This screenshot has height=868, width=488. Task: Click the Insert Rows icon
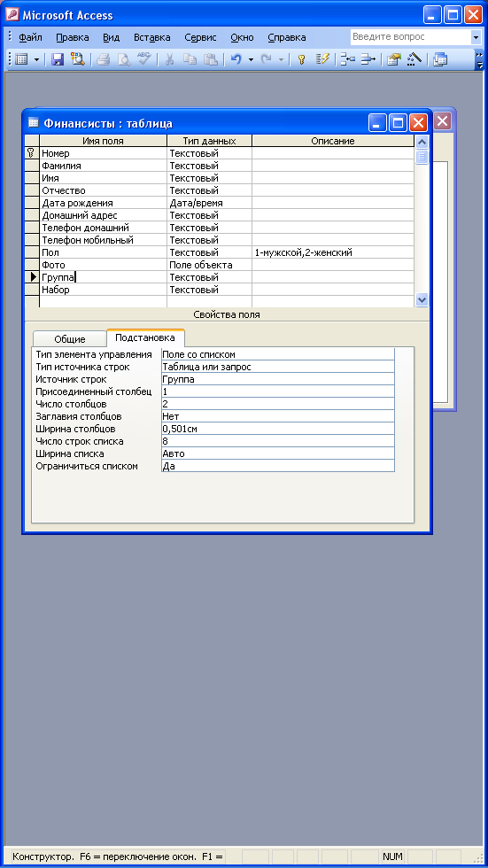coord(348,59)
